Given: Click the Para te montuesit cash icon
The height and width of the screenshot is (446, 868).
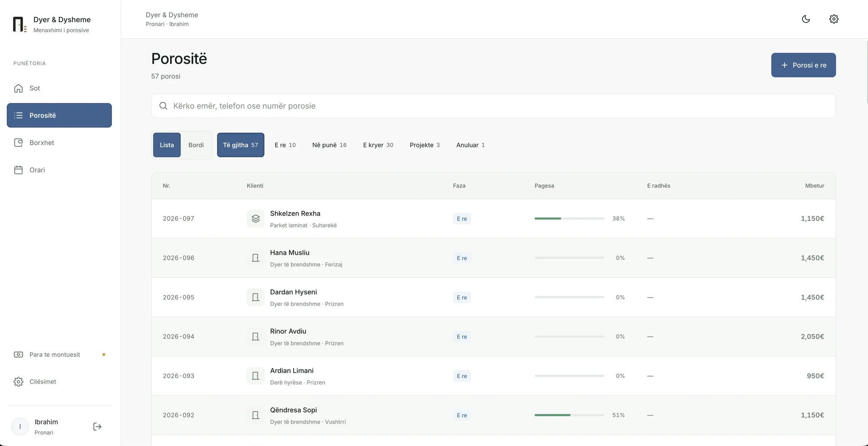Looking at the screenshot, I should (18, 354).
